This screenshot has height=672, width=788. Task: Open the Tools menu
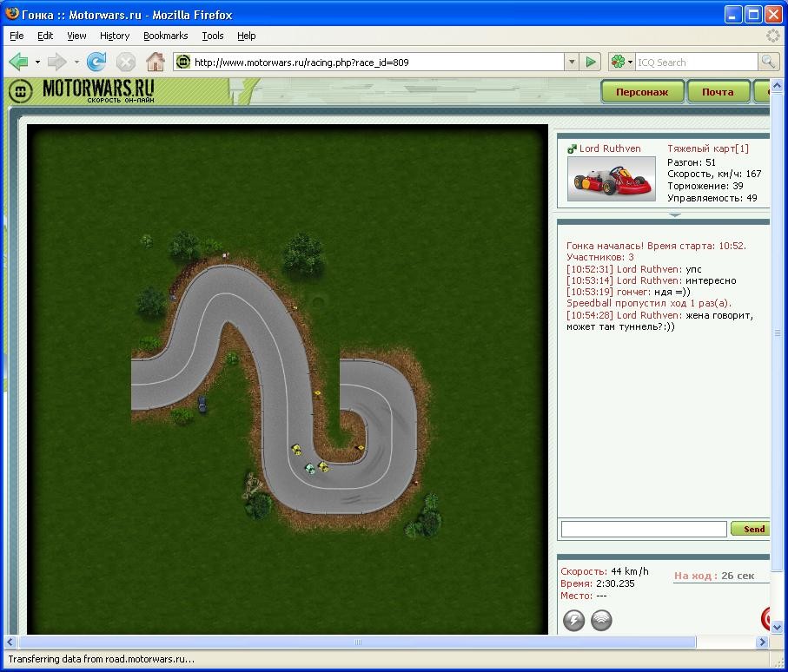(x=212, y=36)
